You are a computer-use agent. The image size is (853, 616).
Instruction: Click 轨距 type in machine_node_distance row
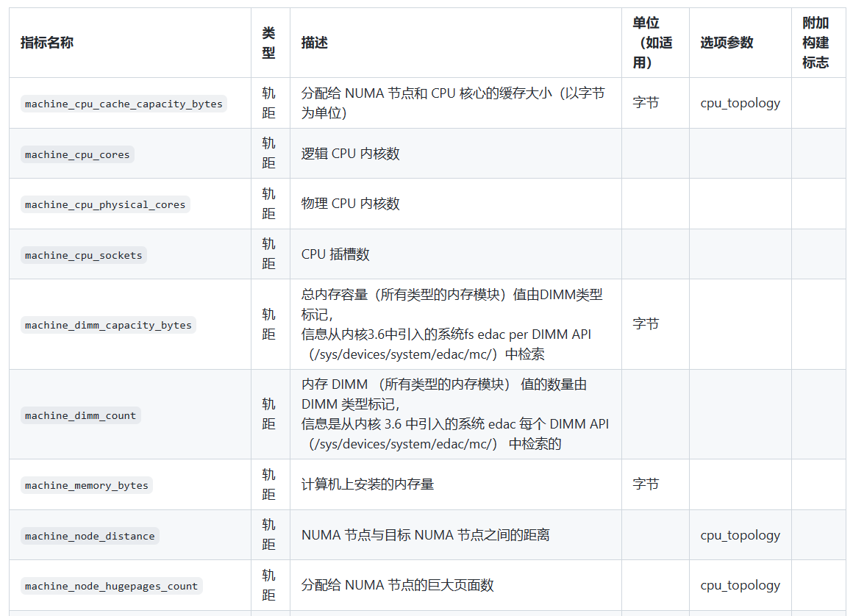[268, 536]
